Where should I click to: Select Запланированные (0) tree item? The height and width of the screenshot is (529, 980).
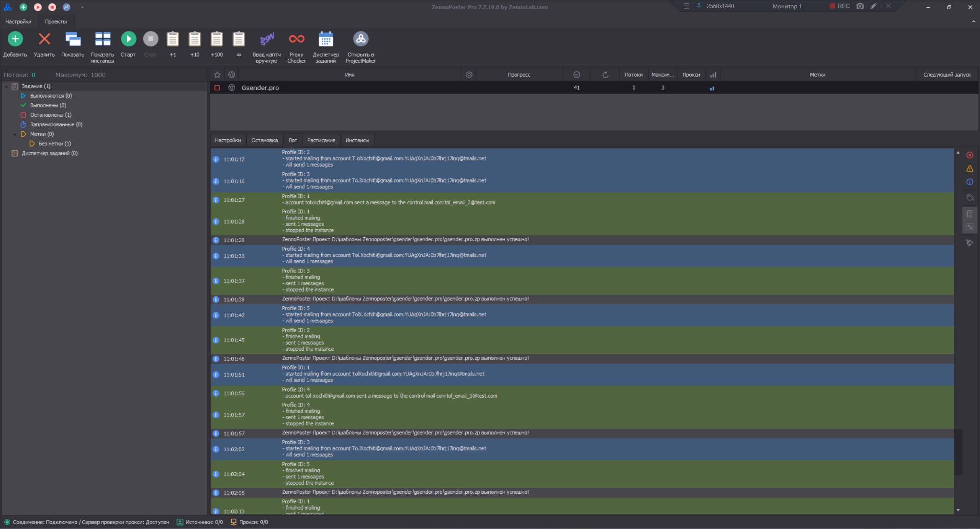click(56, 124)
